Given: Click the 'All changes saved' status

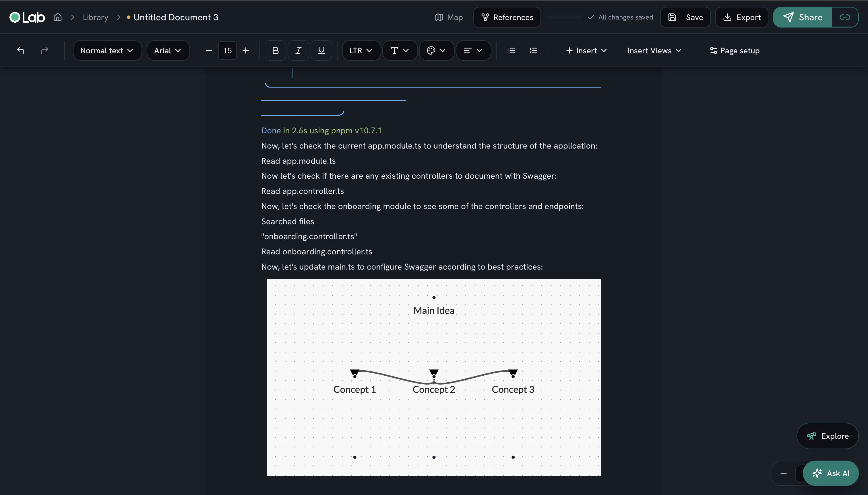Looking at the screenshot, I should coord(621,17).
